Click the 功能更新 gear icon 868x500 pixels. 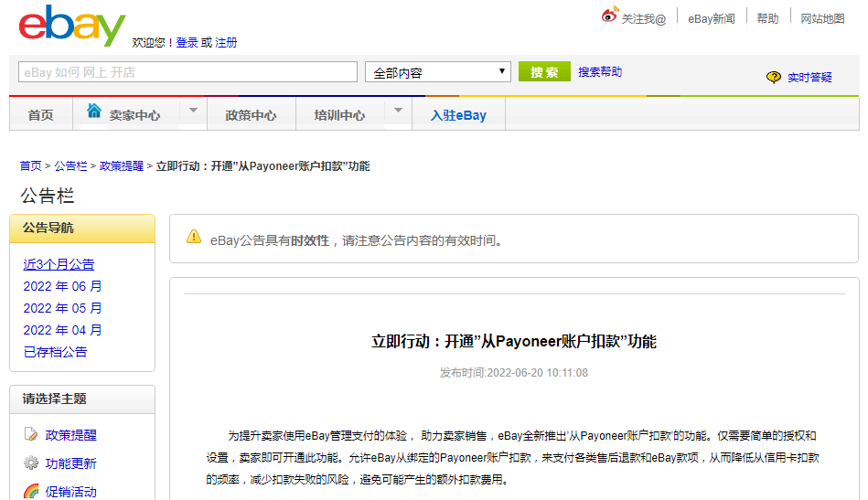pos(31,463)
